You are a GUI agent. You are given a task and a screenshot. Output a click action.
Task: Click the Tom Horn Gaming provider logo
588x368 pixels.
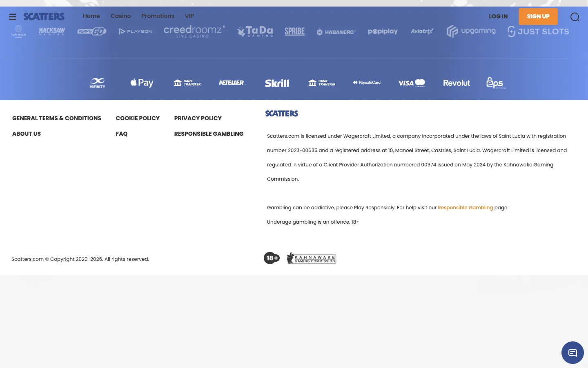tap(18, 31)
